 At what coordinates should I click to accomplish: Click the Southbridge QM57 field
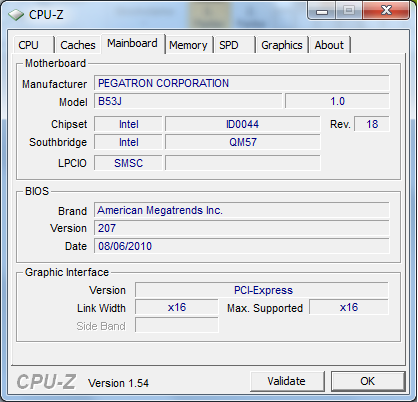click(x=243, y=142)
